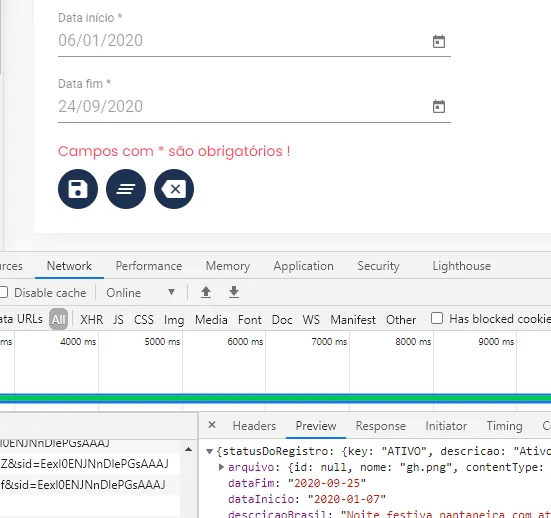Viewport: 551px width, 518px height.
Task: Open the Application tab
Action: [304, 266]
